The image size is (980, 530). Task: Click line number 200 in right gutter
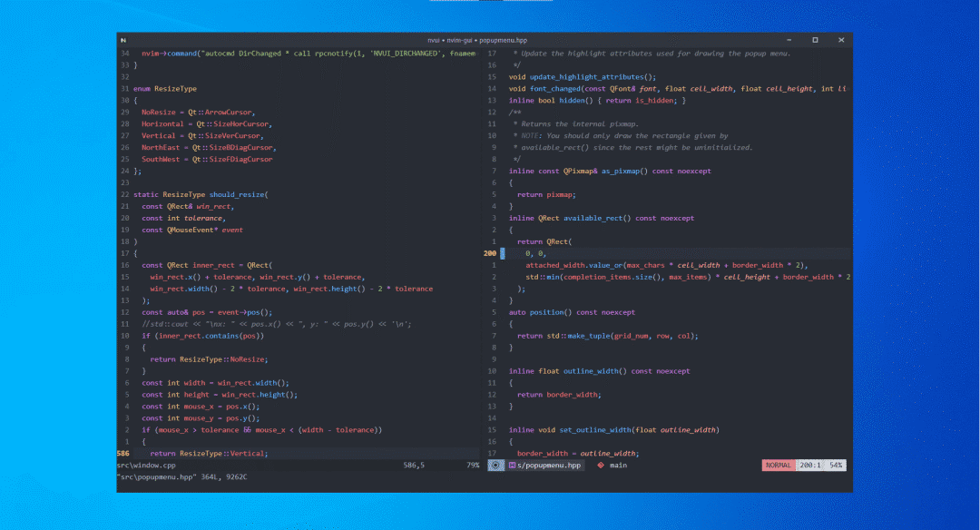pos(489,253)
